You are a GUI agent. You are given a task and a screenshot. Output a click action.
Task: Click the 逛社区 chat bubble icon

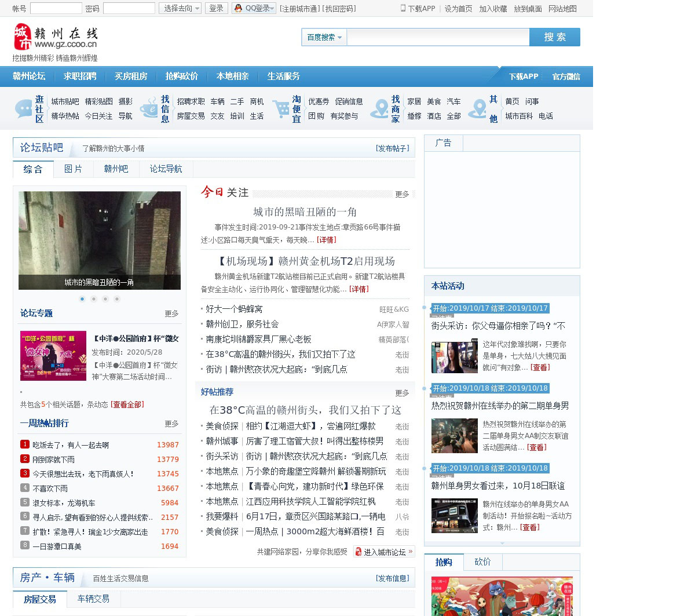[24, 108]
